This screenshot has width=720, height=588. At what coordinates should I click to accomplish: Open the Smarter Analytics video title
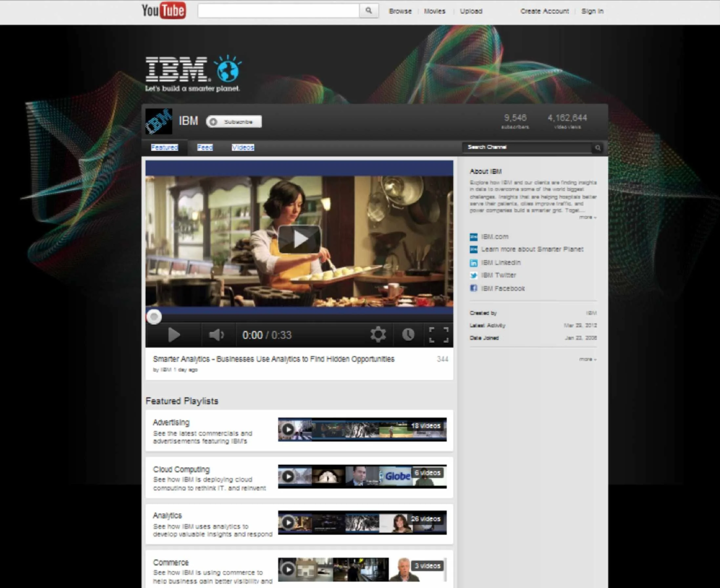pos(274,359)
